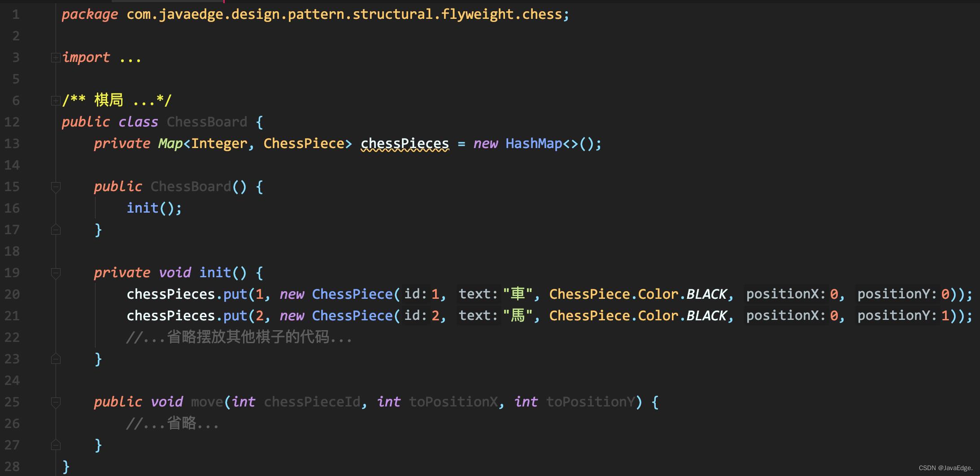Click the Color enum reference on line 21

coord(658,316)
